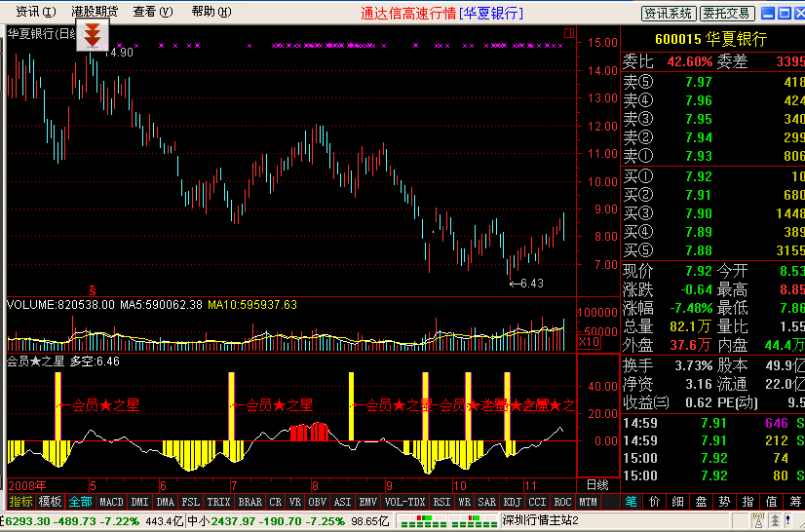Switch to the ROC indicator
805x532 pixels.
coord(562,502)
